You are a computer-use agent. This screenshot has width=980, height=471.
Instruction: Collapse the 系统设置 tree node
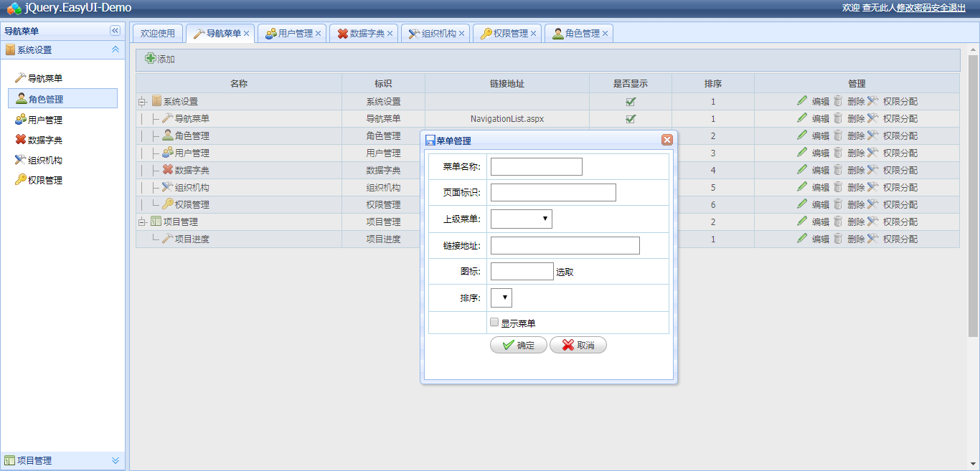(142, 102)
